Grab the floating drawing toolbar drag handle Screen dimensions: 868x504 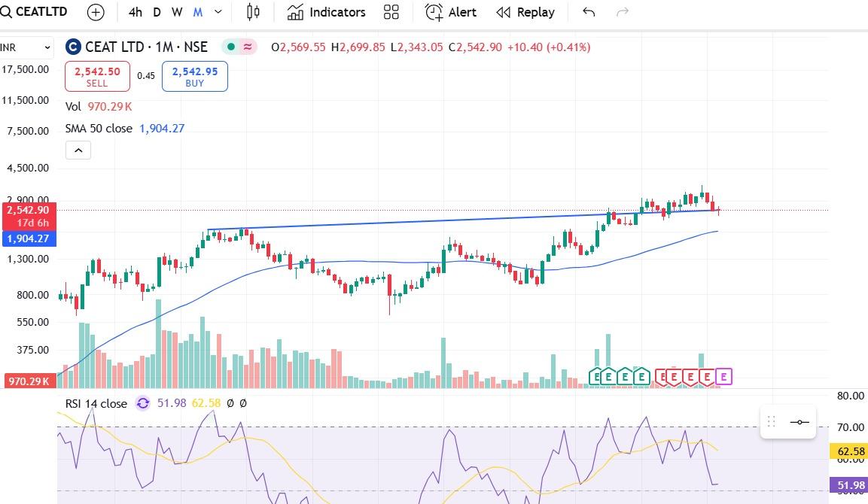point(771,422)
